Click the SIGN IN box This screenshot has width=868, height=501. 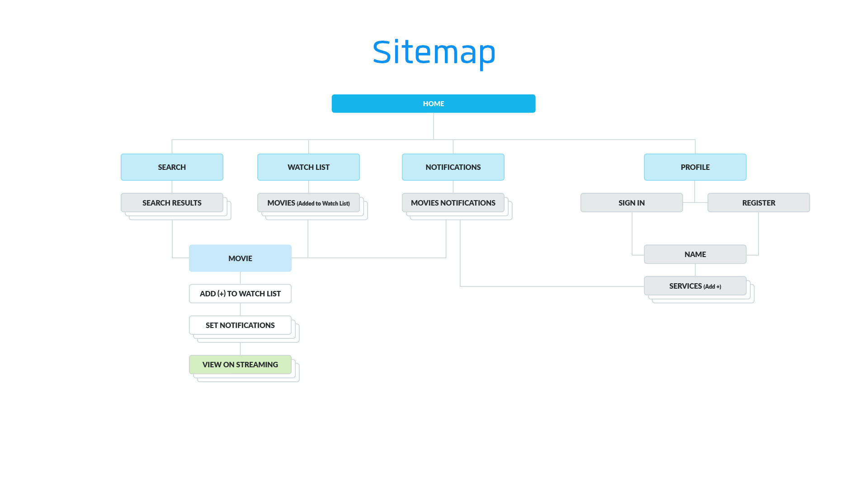point(632,203)
